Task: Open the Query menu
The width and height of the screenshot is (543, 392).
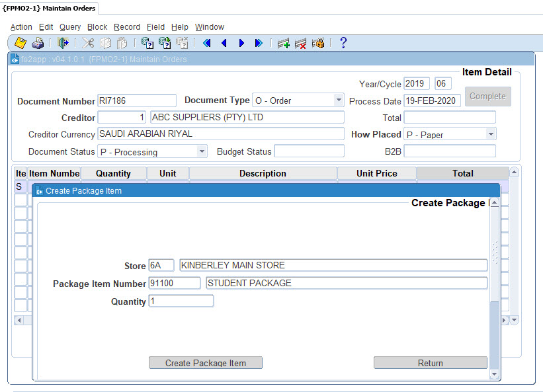Action: pos(71,26)
